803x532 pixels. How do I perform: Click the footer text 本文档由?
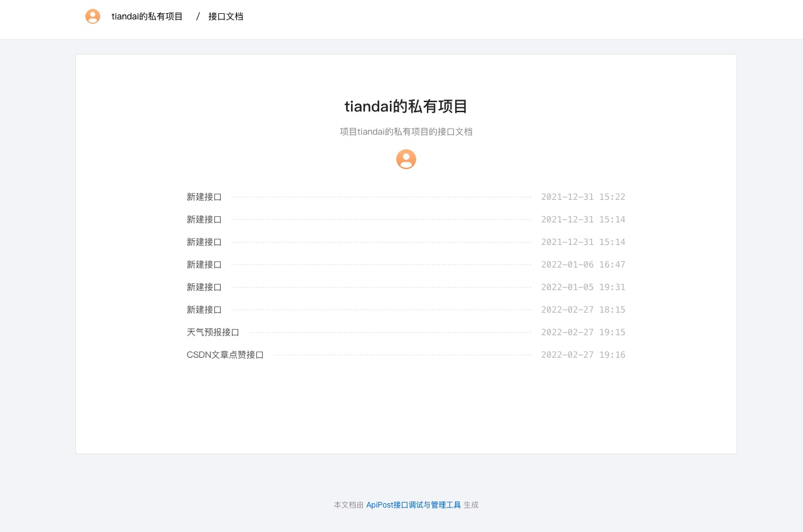349,505
